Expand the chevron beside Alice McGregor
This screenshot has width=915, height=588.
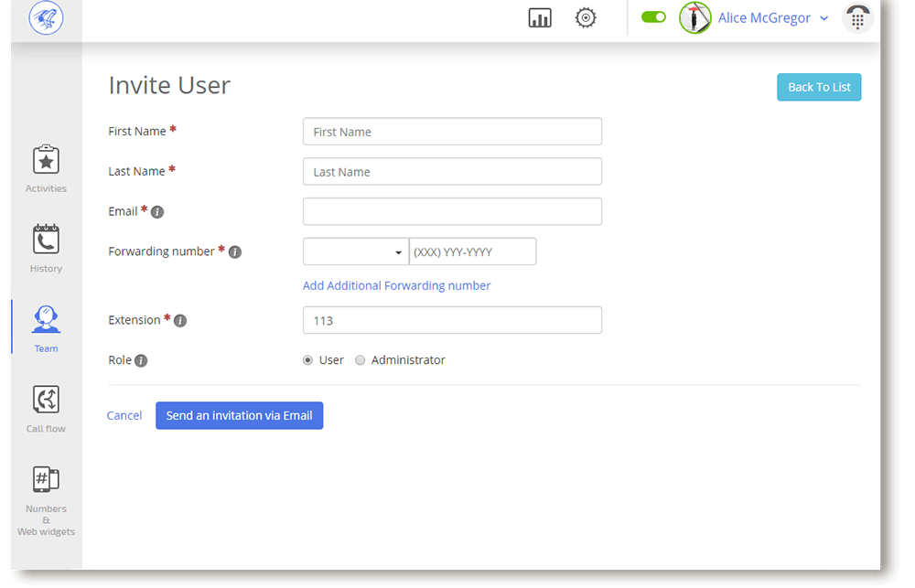[824, 18]
